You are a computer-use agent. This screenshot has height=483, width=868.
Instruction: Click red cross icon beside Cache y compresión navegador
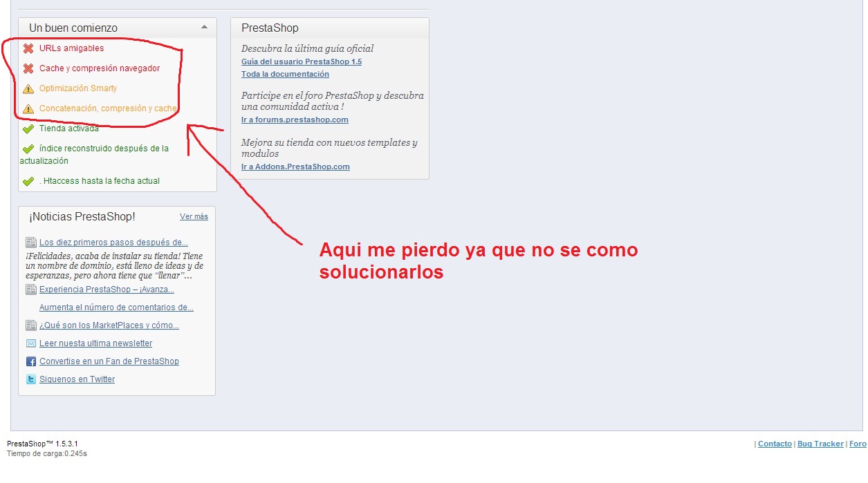pyautogui.click(x=28, y=68)
